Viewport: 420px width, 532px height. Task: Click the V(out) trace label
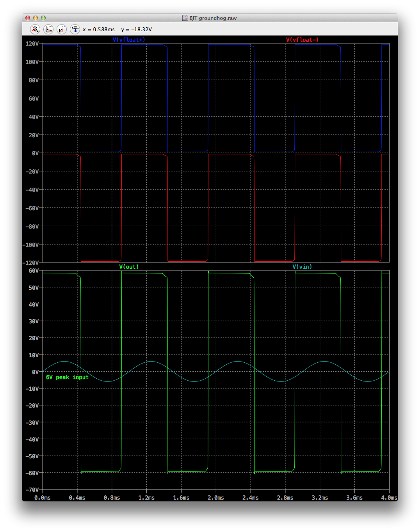129,267
